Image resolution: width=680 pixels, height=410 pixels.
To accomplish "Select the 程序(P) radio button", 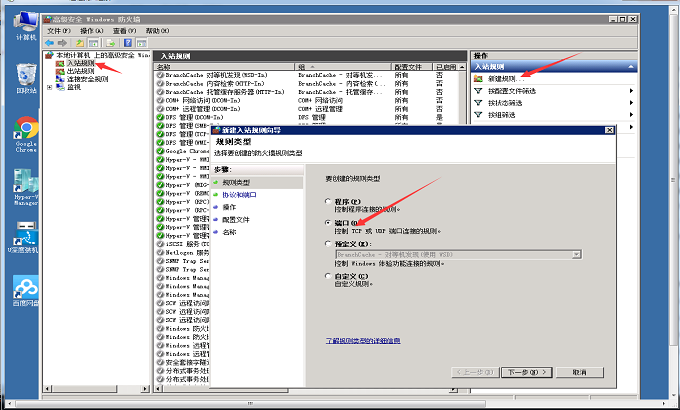I will (328, 202).
